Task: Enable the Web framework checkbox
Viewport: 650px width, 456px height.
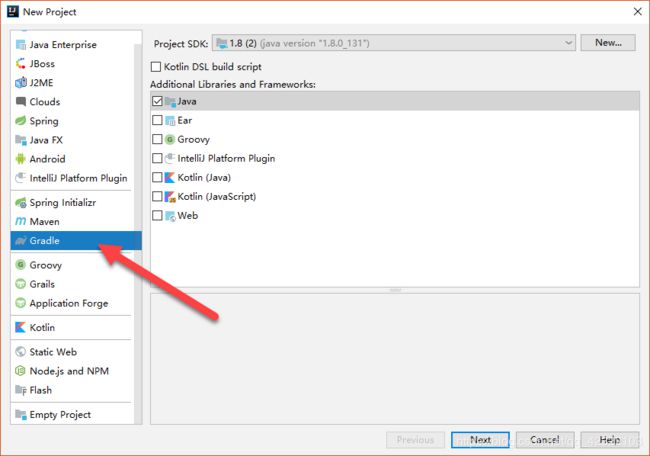Action: coord(157,216)
